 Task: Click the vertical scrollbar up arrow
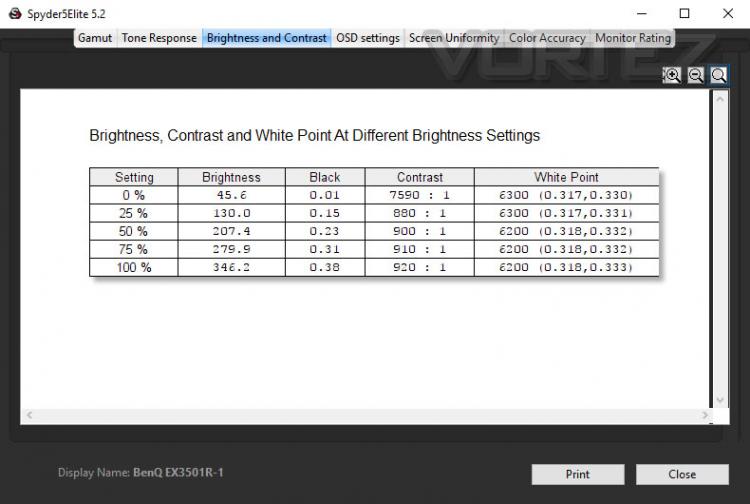tap(720, 99)
